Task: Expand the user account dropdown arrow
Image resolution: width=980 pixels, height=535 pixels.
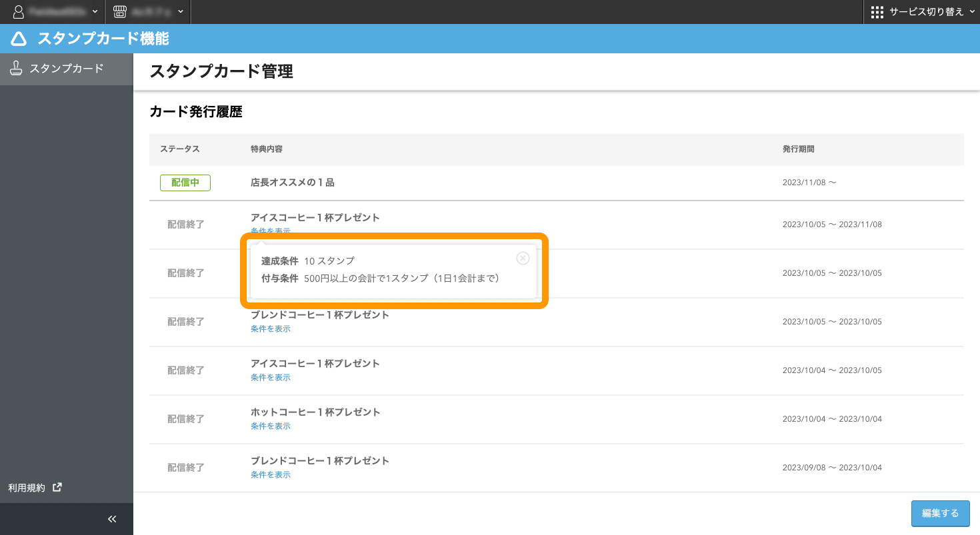Action: tap(95, 12)
